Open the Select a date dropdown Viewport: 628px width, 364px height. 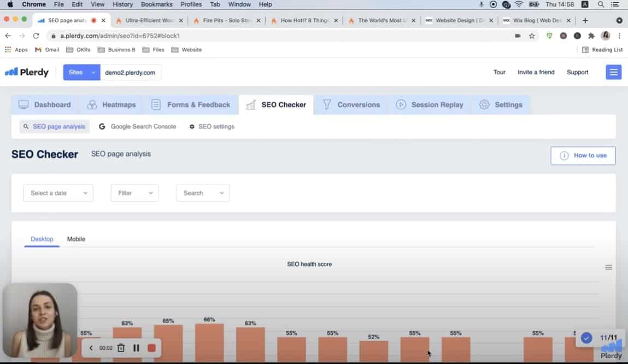(58, 193)
